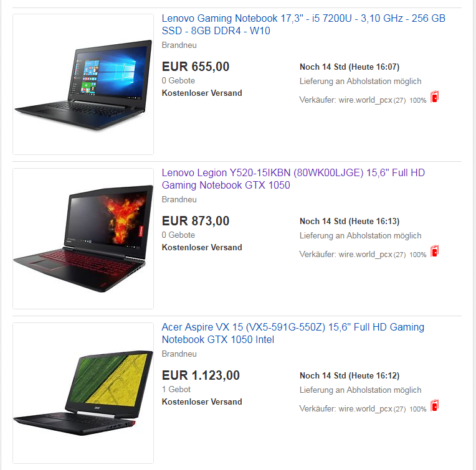Open seller wire.world_pcx in the EUR 873,00 listing

[x=365, y=255]
